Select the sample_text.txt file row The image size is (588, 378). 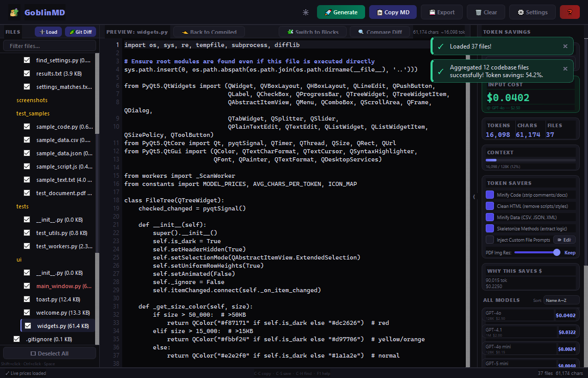pos(58,180)
